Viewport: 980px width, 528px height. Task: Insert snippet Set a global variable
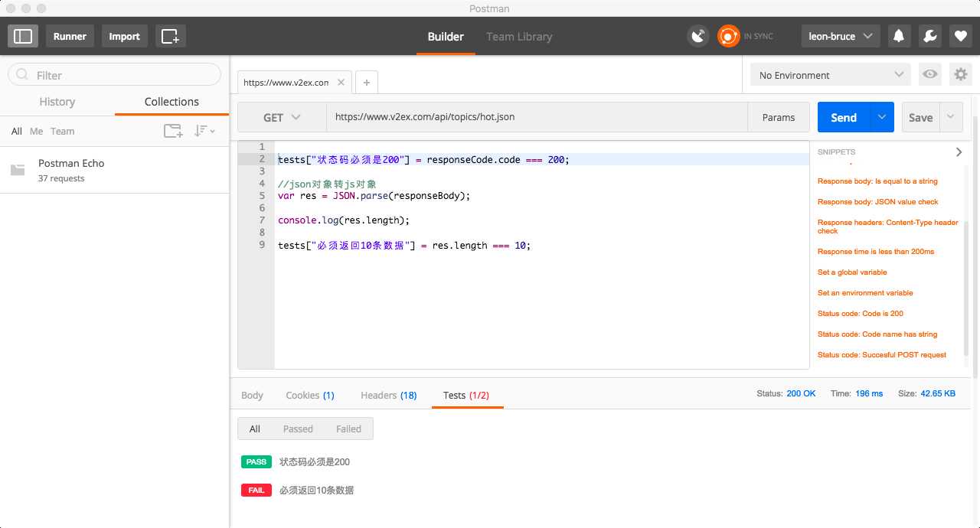[852, 272]
